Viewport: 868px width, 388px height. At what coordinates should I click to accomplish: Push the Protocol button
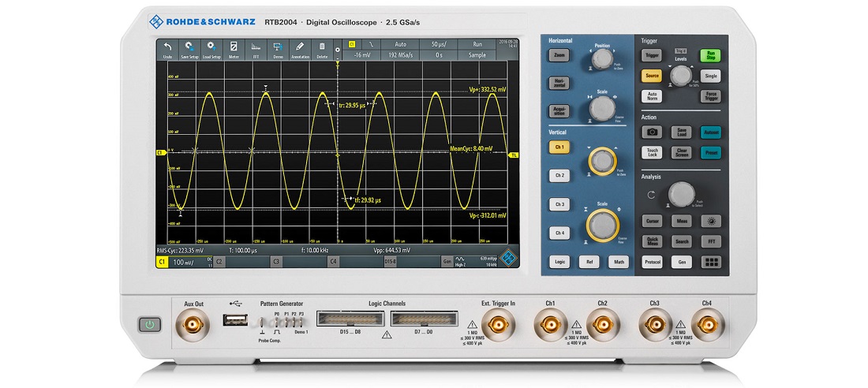coord(652,262)
